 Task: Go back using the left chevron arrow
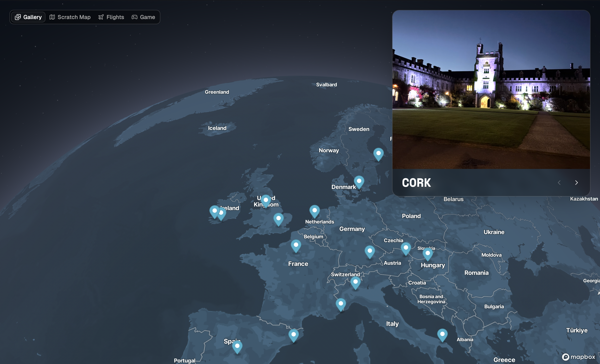pos(559,182)
